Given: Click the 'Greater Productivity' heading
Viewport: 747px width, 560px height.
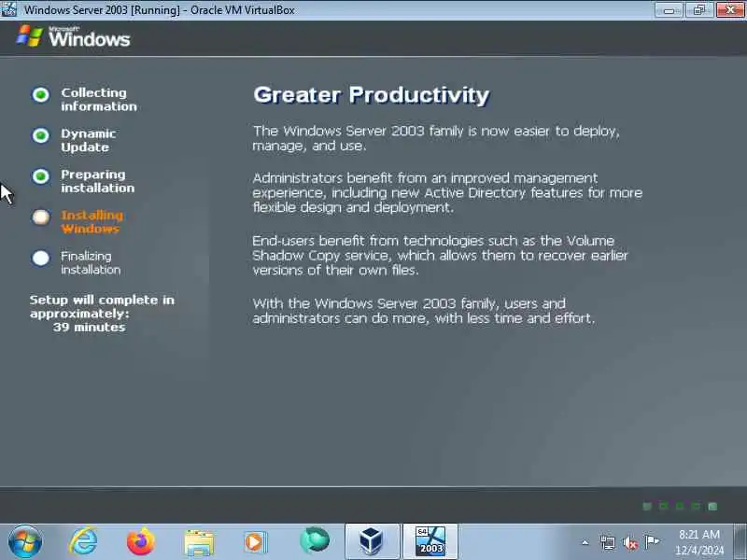Looking at the screenshot, I should coord(371,95).
